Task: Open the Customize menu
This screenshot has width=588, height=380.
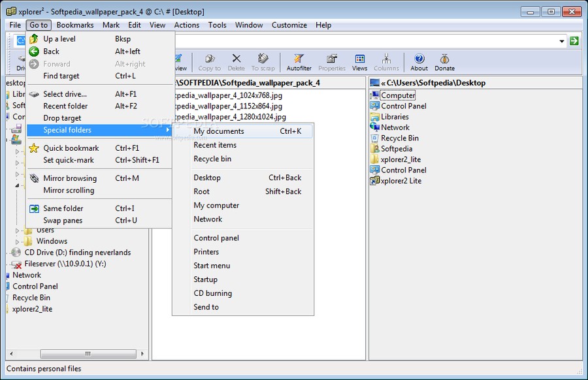Action: (289, 25)
